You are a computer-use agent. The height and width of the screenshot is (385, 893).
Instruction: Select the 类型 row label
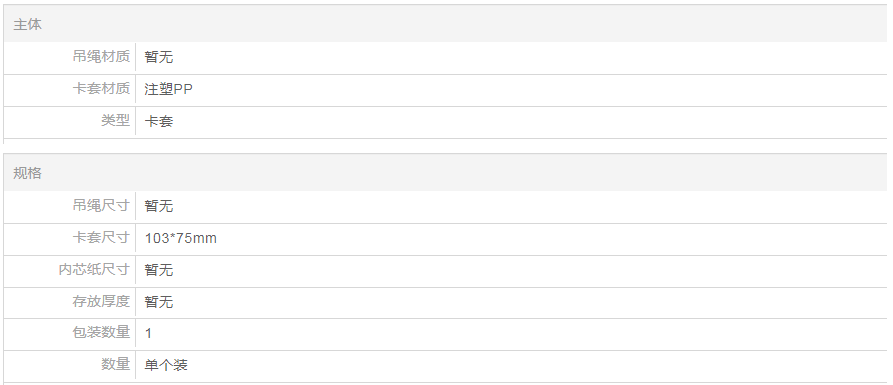116,120
